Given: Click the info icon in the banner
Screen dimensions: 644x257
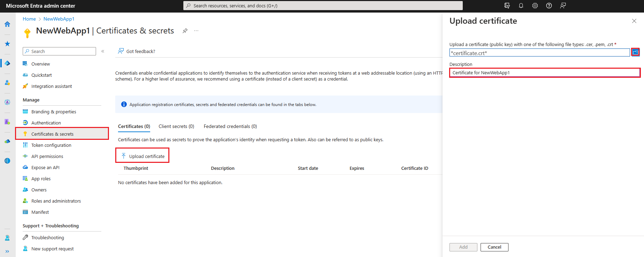Looking at the screenshot, I should pyautogui.click(x=124, y=104).
